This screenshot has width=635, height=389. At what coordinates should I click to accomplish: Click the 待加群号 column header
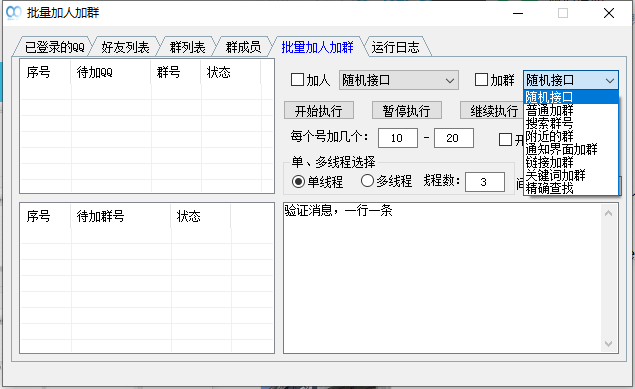(x=121, y=216)
